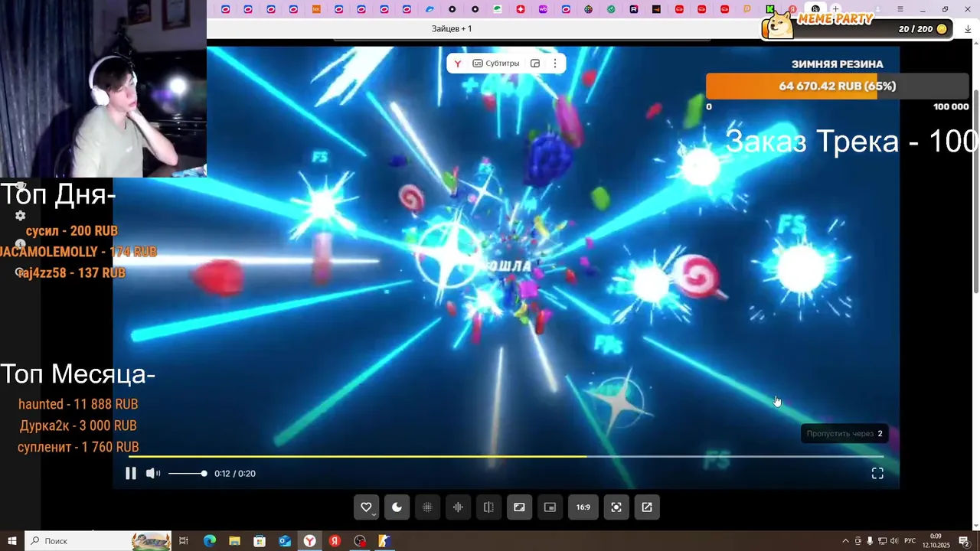
Task: Open Outlook from the taskbar
Action: tap(285, 541)
